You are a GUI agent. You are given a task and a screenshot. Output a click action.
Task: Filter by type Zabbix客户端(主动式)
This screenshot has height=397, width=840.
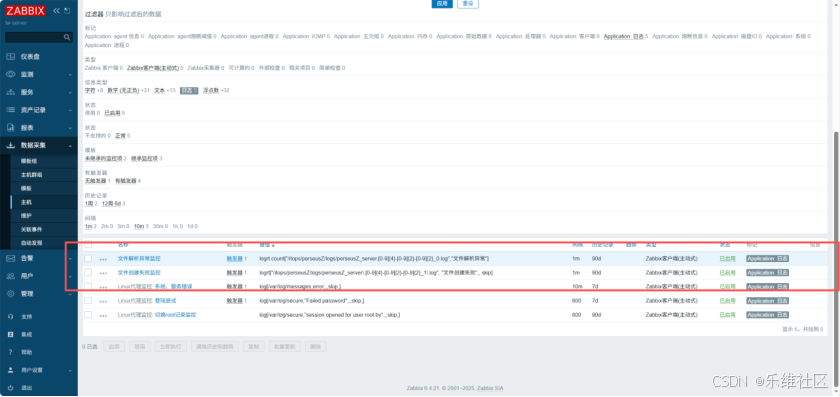[153, 68]
